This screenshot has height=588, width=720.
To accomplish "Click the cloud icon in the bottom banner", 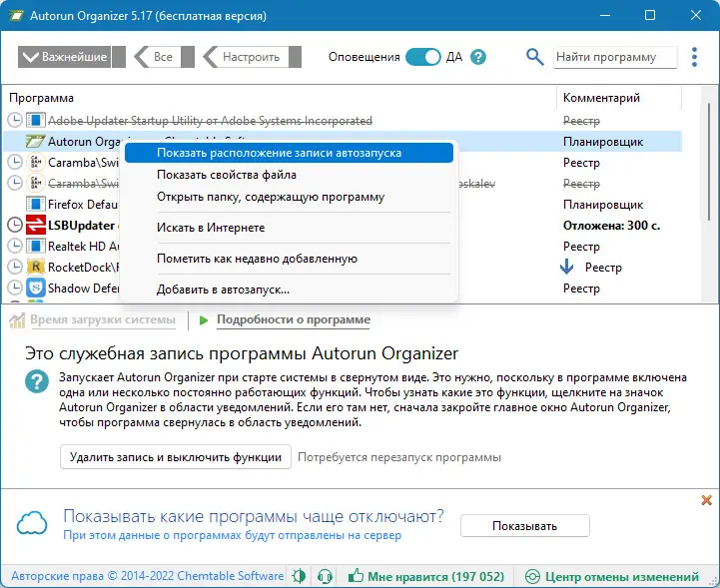I will (32, 524).
